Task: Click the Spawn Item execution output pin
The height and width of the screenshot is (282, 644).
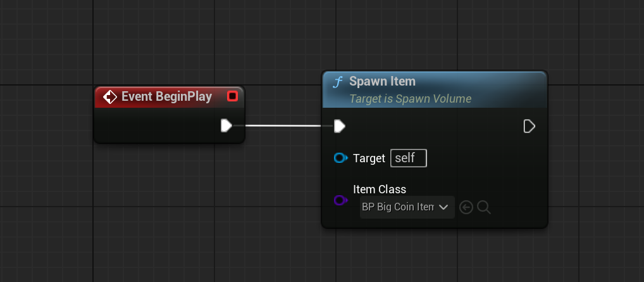Action: point(529,126)
